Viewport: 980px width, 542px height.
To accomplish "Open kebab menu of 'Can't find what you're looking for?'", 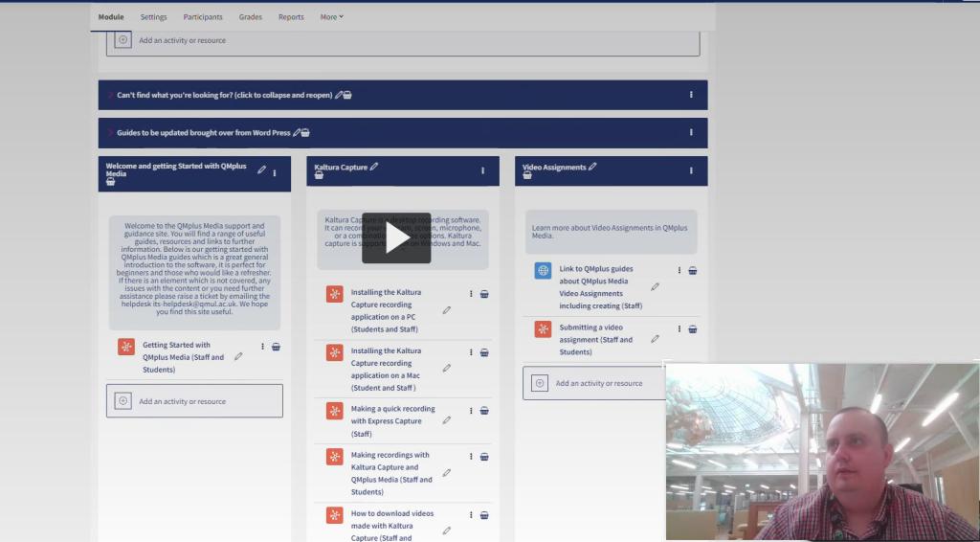I will 691,95.
